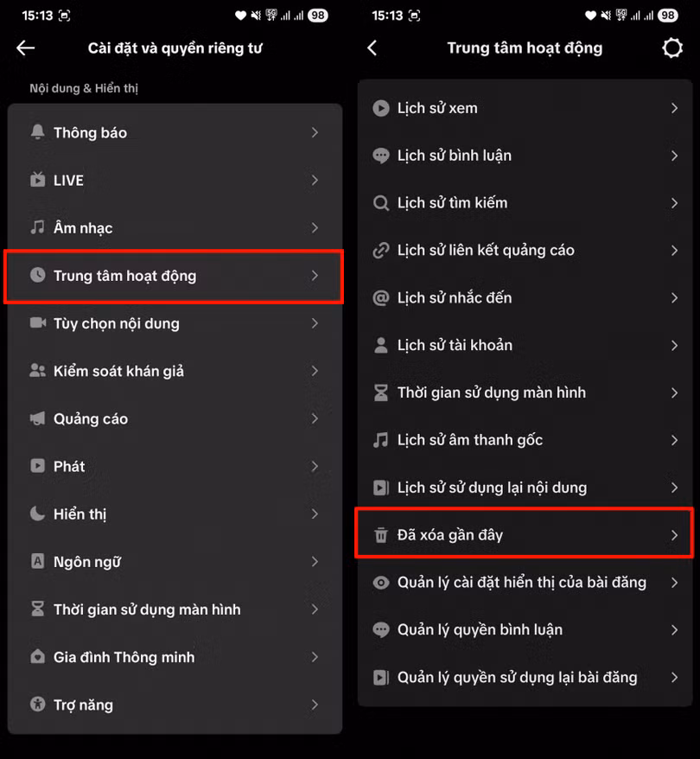Go back from Trung tâm hoạt động screen
Screen dimensions: 700x759
[372, 48]
